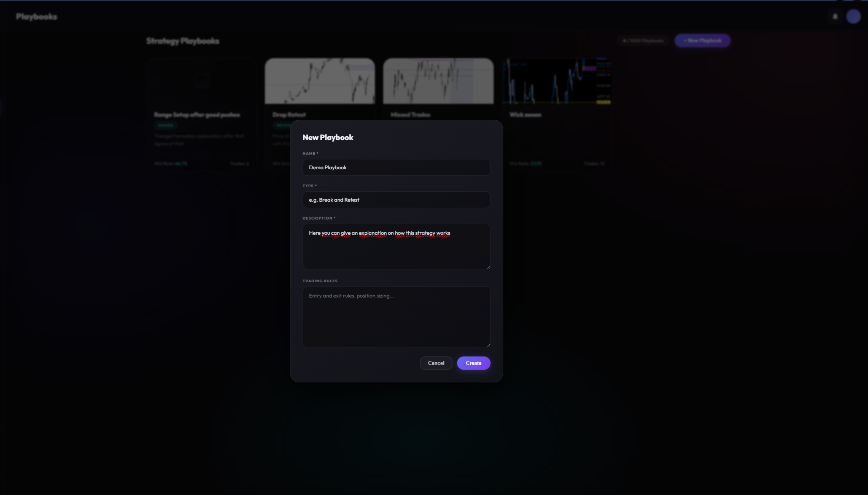
Task: Cancel the New Playbook dialog
Action: tap(436, 363)
